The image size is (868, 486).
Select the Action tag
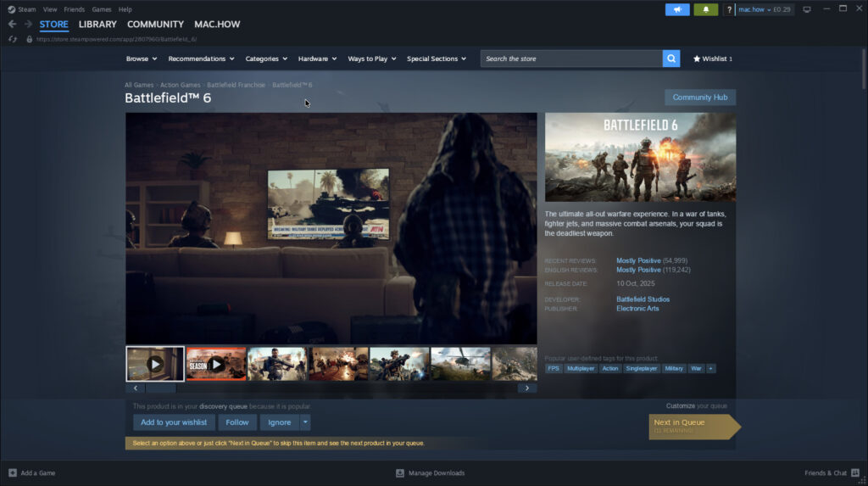[610, 368]
